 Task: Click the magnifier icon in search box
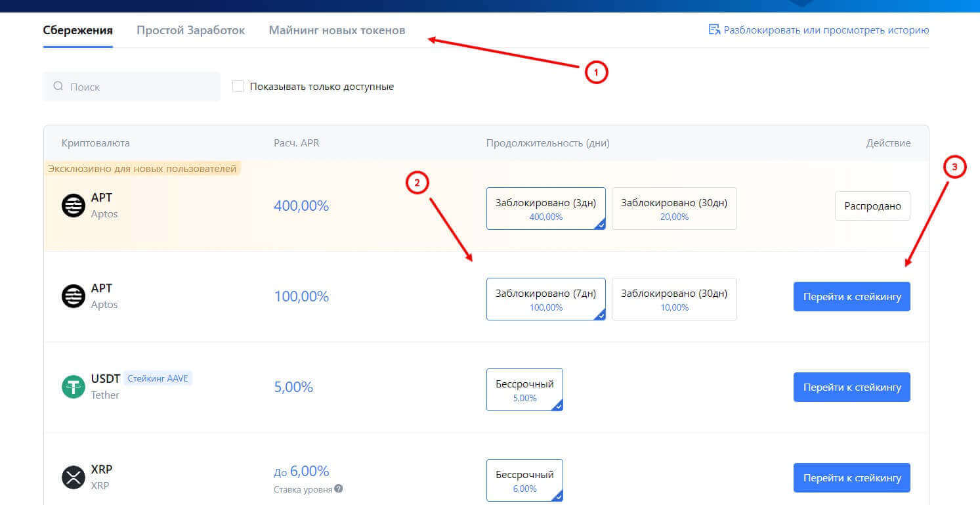tap(58, 86)
